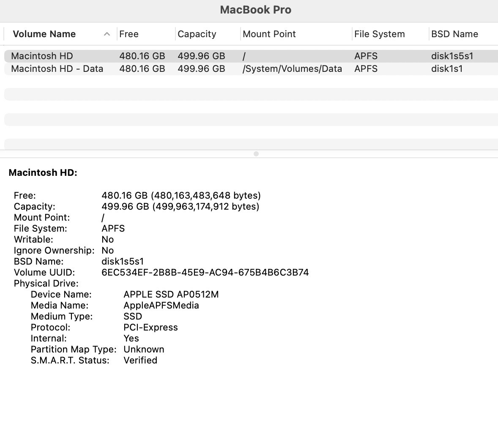The width and height of the screenshot is (498, 448).
Task: Click the Capacity value 499,963,174,912 bytes
Action: tap(181, 207)
